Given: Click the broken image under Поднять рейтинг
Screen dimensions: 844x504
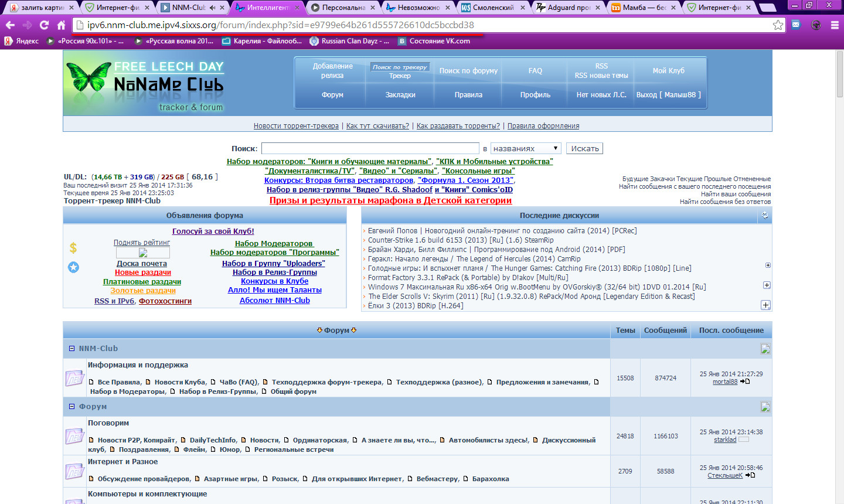Looking at the screenshot, I should (x=143, y=253).
